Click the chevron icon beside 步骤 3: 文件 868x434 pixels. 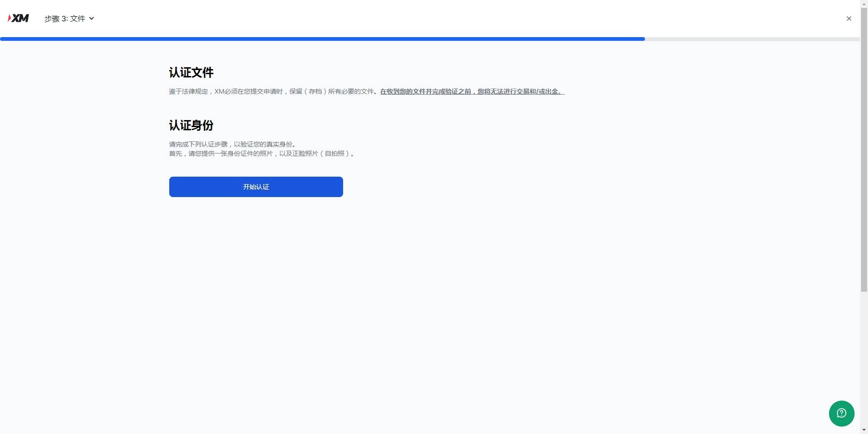coord(91,19)
